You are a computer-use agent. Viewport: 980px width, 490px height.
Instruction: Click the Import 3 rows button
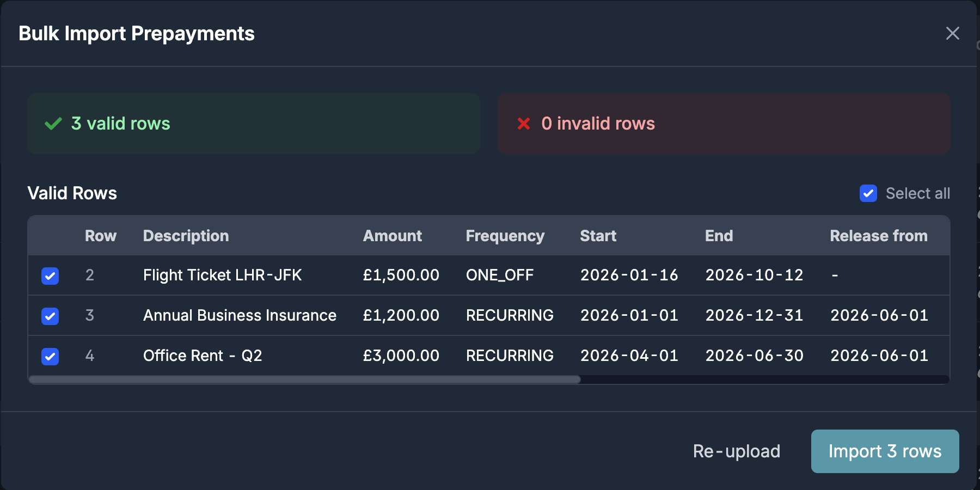click(885, 451)
